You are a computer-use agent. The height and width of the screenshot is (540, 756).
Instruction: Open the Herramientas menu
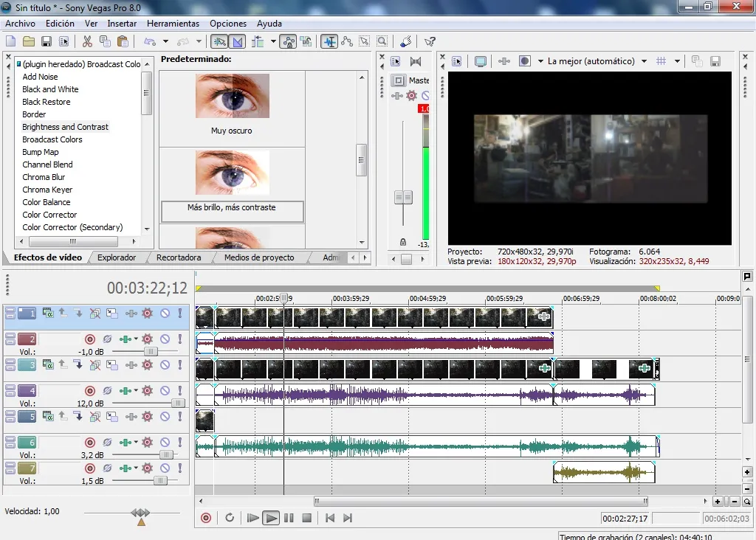tap(173, 24)
